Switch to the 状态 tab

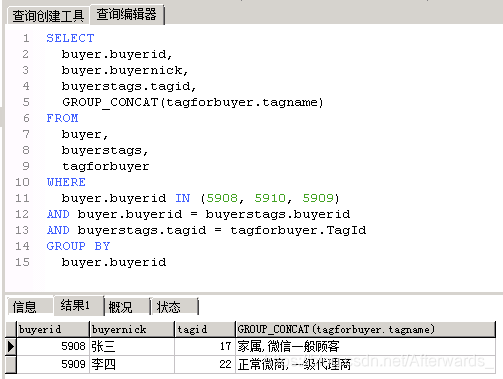coord(174,307)
